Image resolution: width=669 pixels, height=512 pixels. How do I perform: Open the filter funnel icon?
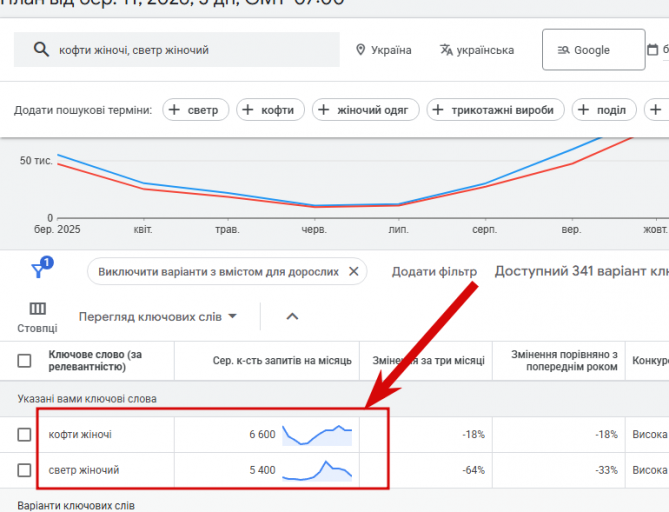point(39,269)
